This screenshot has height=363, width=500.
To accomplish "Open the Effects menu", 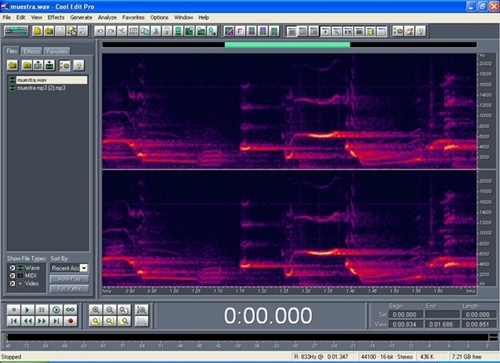I will (56, 17).
